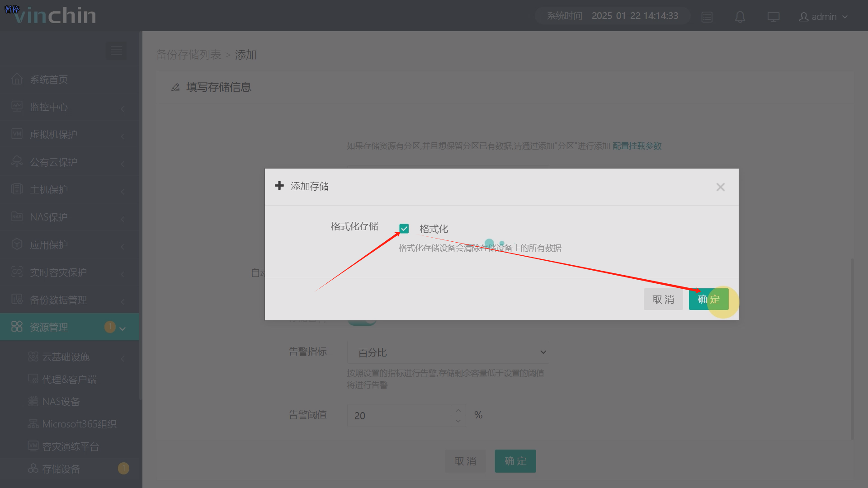Click the notification bell icon

tap(740, 17)
